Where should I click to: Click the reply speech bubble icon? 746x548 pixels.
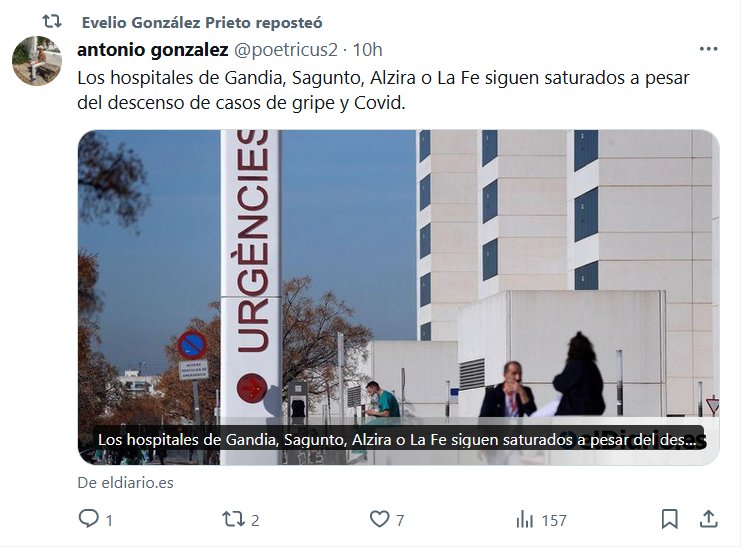click(x=88, y=519)
